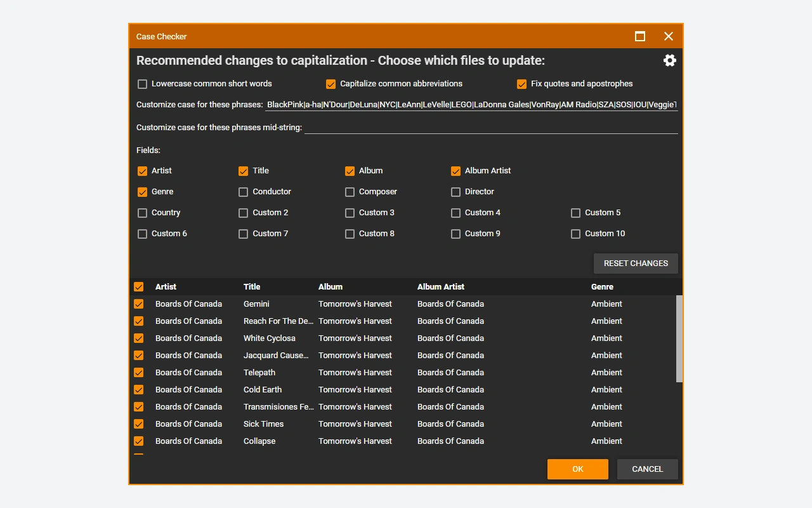Image resolution: width=812 pixels, height=508 pixels.
Task: Maximize the Case Checker window
Action: 640,36
